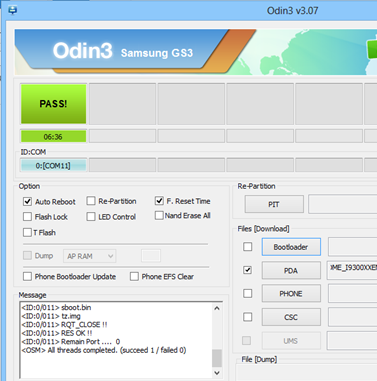The height and width of the screenshot is (381, 377).
Task: Click the PIT file path field
Action: coord(343,204)
